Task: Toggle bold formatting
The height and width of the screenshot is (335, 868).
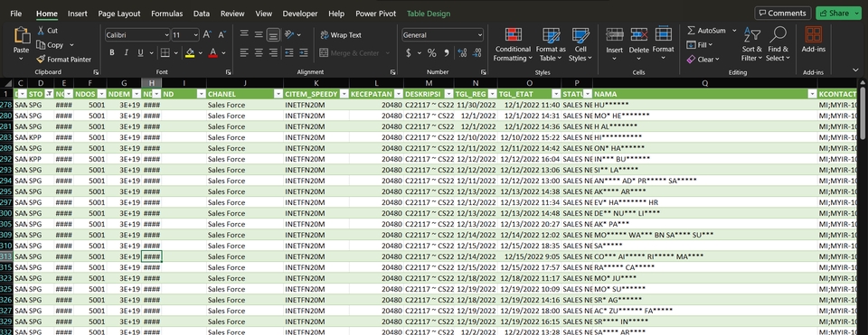Action: click(x=112, y=53)
